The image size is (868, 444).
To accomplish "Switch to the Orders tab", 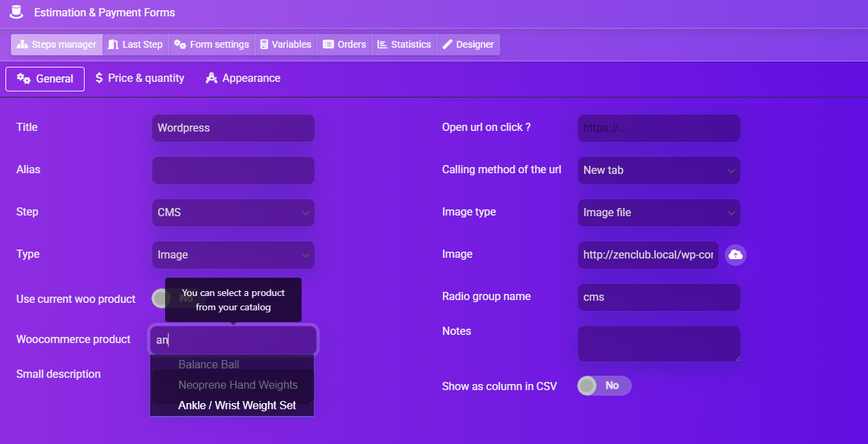I will tap(345, 44).
